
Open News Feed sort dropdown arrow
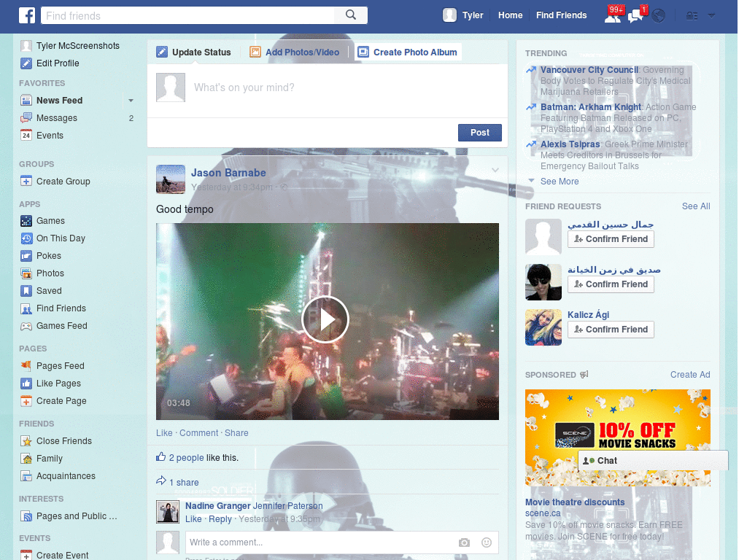[131, 101]
